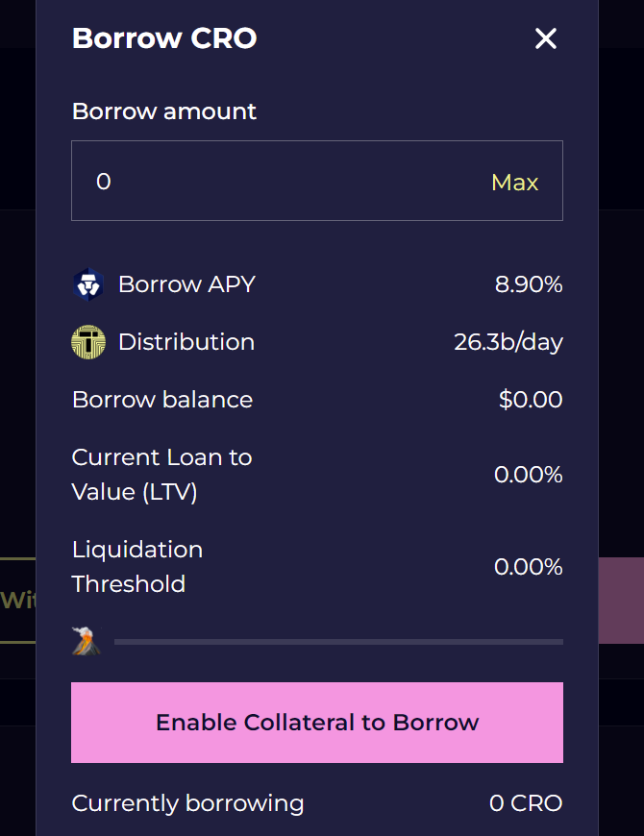This screenshot has height=836, width=644.
Task: Close the Borrow CRO dialog
Action: [546, 38]
